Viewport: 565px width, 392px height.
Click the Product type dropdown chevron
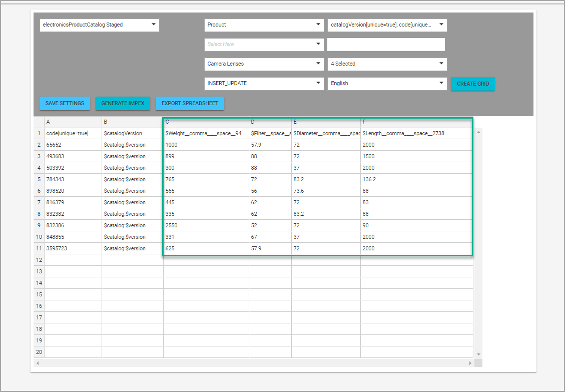[x=318, y=25]
